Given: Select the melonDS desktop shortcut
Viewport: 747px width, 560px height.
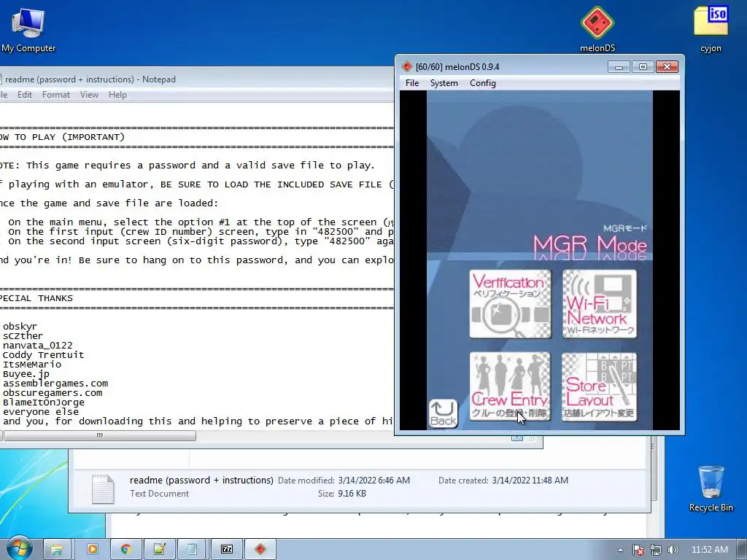Looking at the screenshot, I should tap(597, 29).
